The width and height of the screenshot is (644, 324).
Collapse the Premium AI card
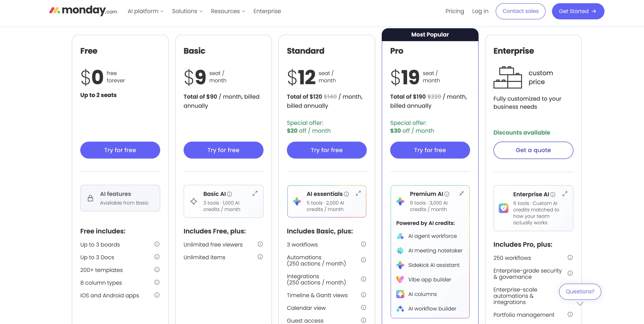461,193
